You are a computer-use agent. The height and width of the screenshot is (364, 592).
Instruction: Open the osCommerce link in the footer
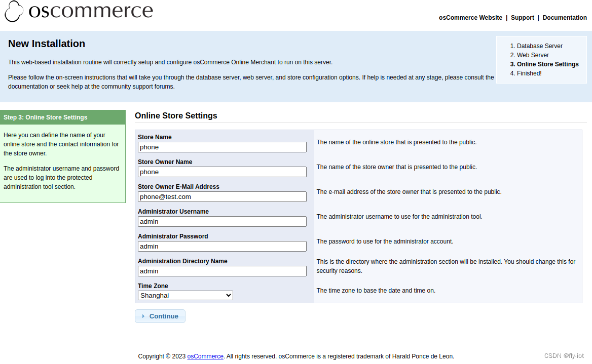coord(205,356)
